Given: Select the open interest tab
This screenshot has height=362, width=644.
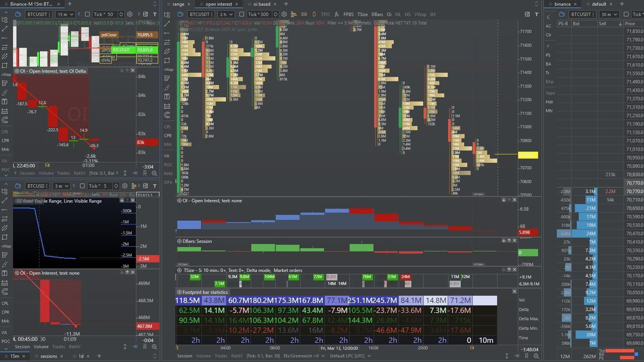Looking at the screenshot, I should [219, 4].
